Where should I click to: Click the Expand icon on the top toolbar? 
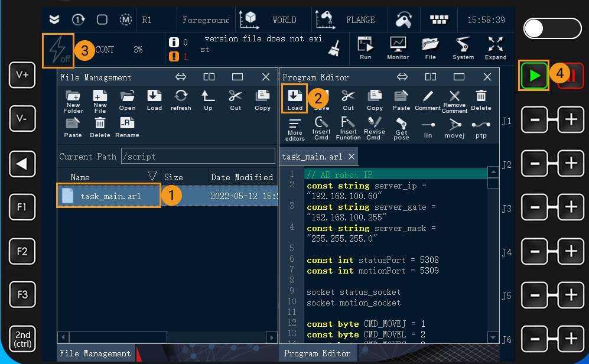coord(496,48)
